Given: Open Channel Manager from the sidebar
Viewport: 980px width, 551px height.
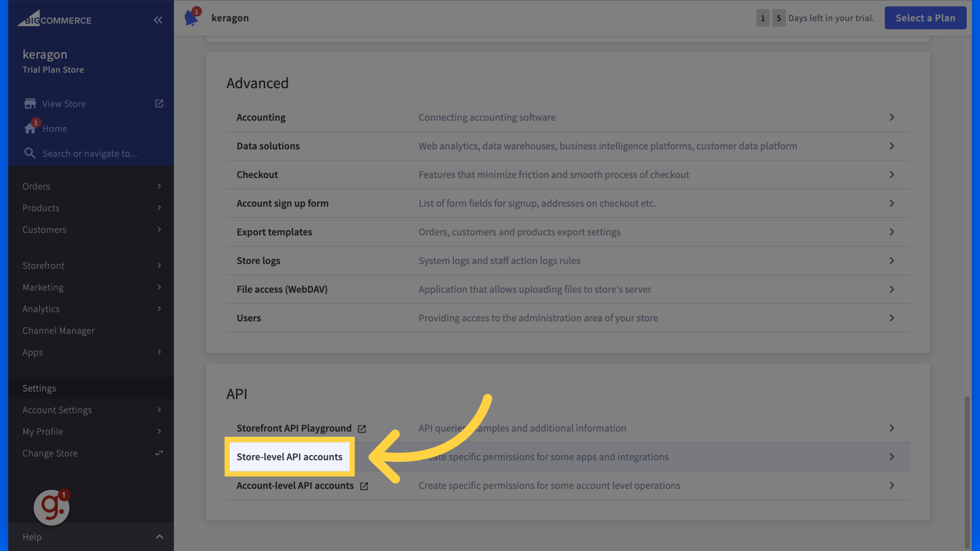Looking at the screenshot, I should [58, 331].
